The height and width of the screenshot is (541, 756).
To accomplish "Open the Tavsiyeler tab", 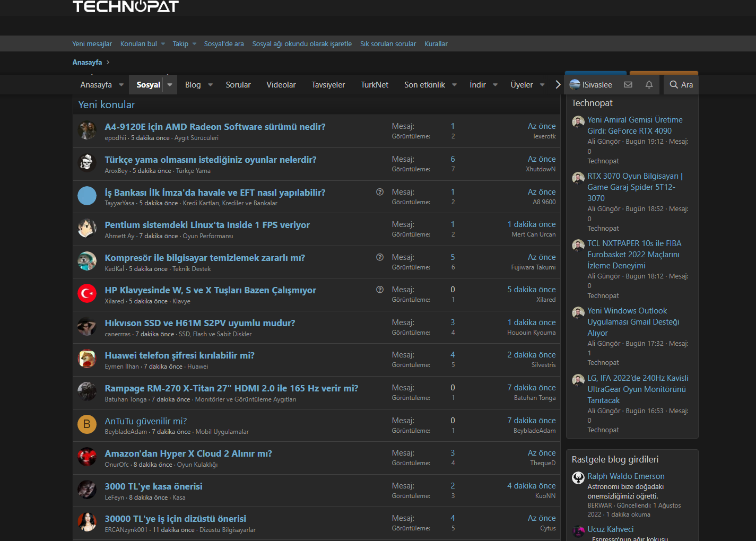I will click(x=328, y=85).
